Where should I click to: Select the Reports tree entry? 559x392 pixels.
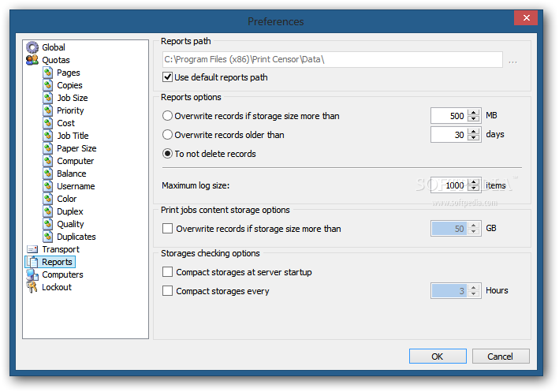[57, 262]
